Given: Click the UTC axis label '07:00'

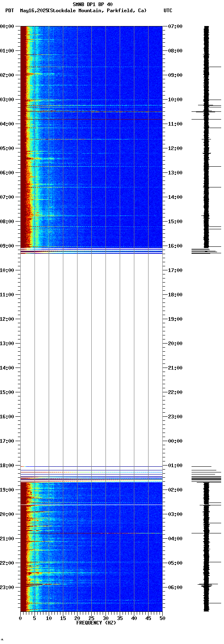Looking at the screenshot, I should click(175, 26).
